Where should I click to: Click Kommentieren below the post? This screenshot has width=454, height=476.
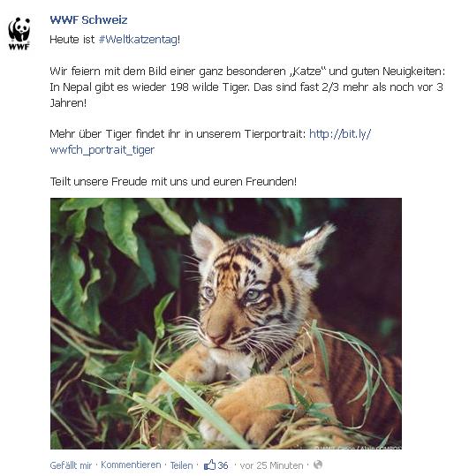pos(131,465)
